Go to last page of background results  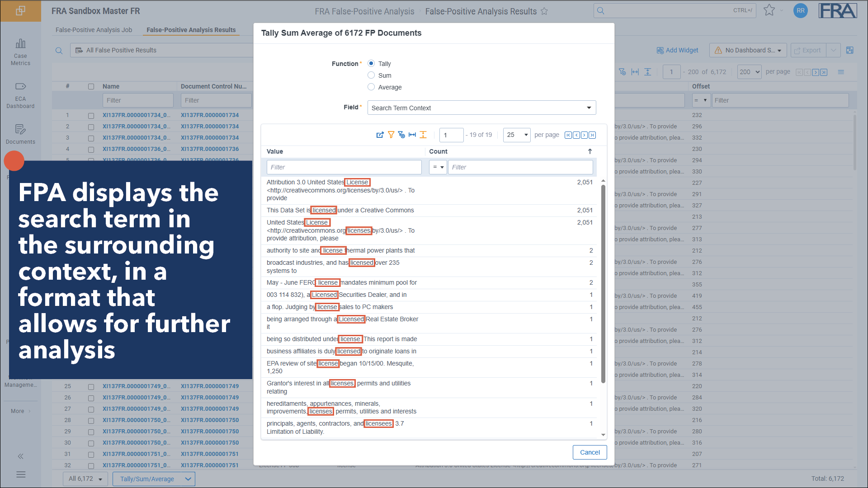click(824, 72)
